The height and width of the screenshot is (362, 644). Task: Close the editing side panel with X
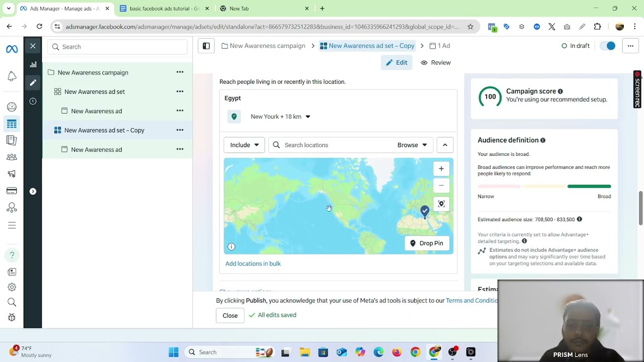point(33,46)
